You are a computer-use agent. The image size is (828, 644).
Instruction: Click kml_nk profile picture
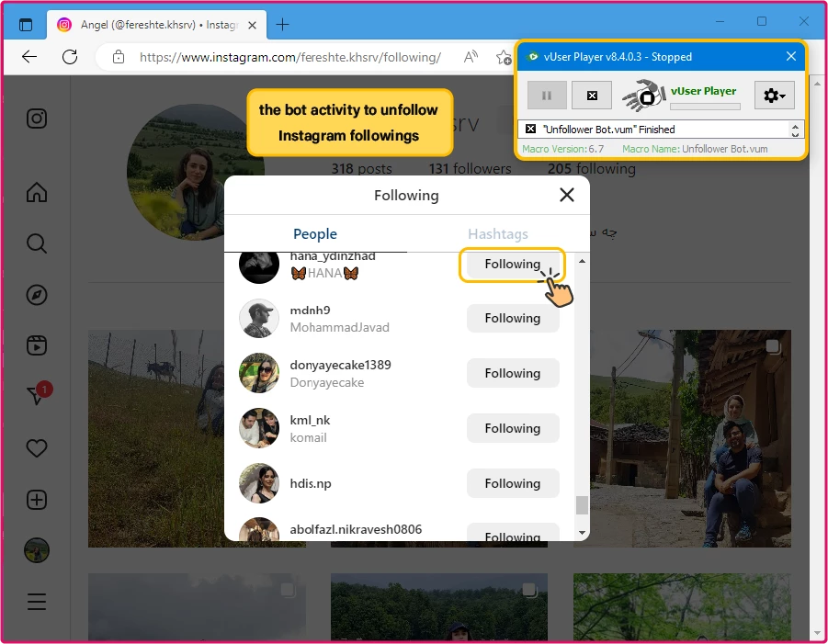tap(259, 428)
